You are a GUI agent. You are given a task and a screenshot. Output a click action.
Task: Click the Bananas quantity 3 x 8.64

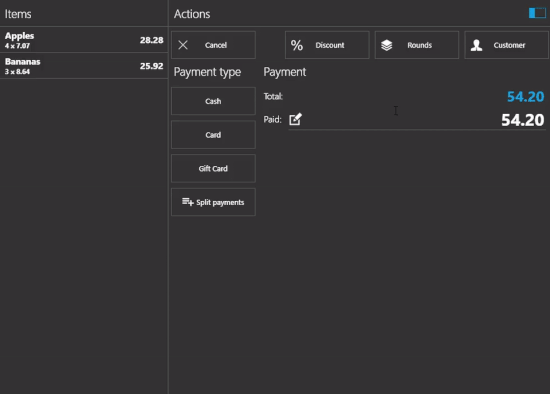coord(17,72)
